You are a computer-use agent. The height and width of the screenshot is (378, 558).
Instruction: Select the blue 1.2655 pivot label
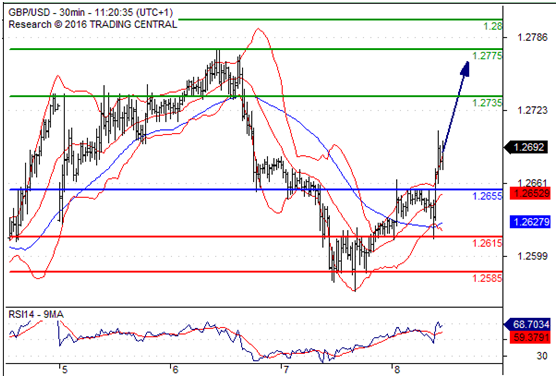tap(487, 196)
